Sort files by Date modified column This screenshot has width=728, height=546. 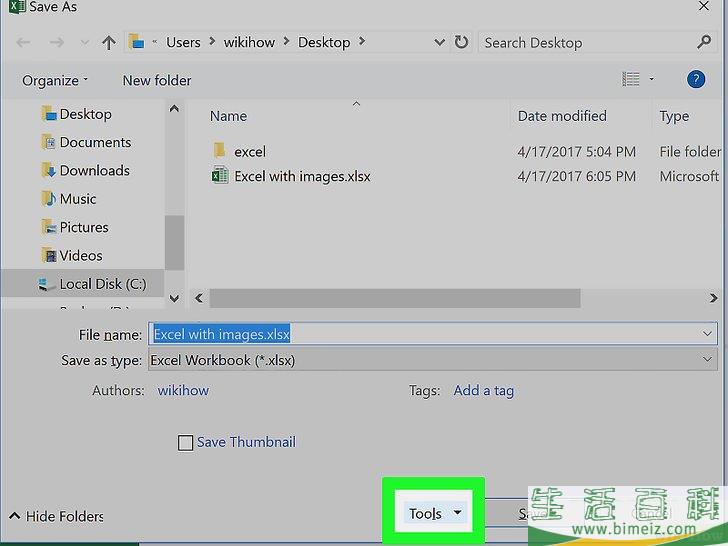(562, 116)
